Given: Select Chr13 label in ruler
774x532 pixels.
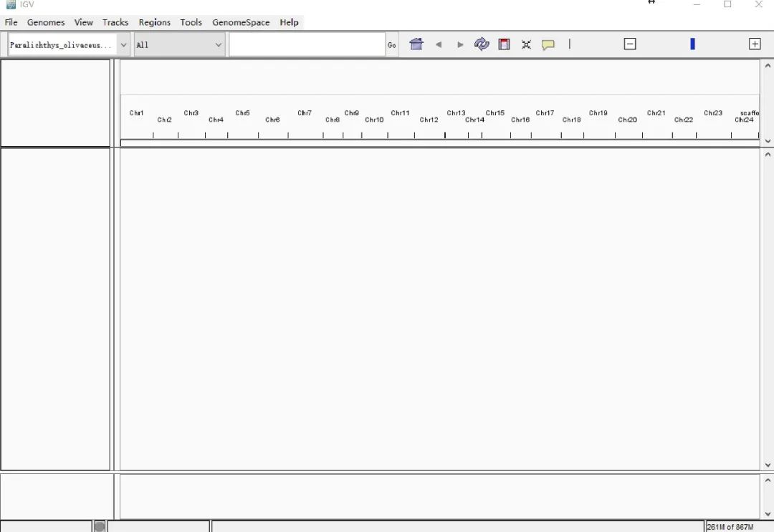Looking at the screenshot, I should [x=456, y=113].
